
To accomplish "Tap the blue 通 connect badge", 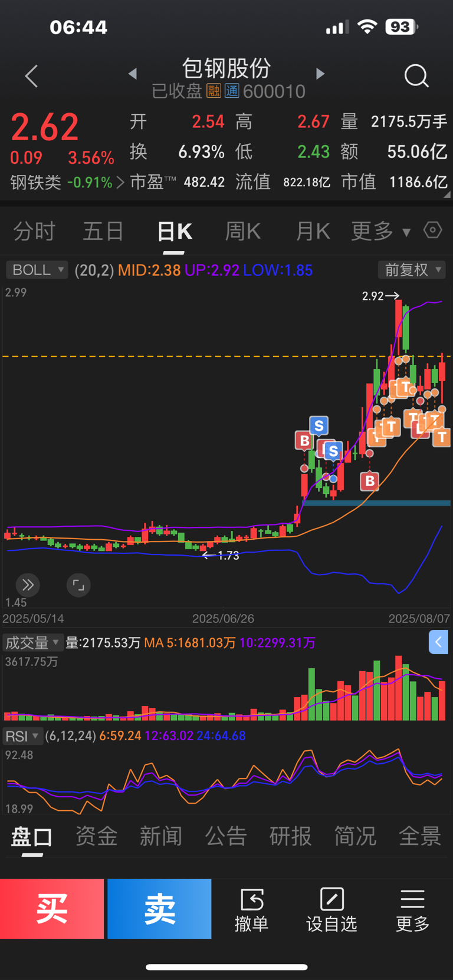I will (232, 91).
